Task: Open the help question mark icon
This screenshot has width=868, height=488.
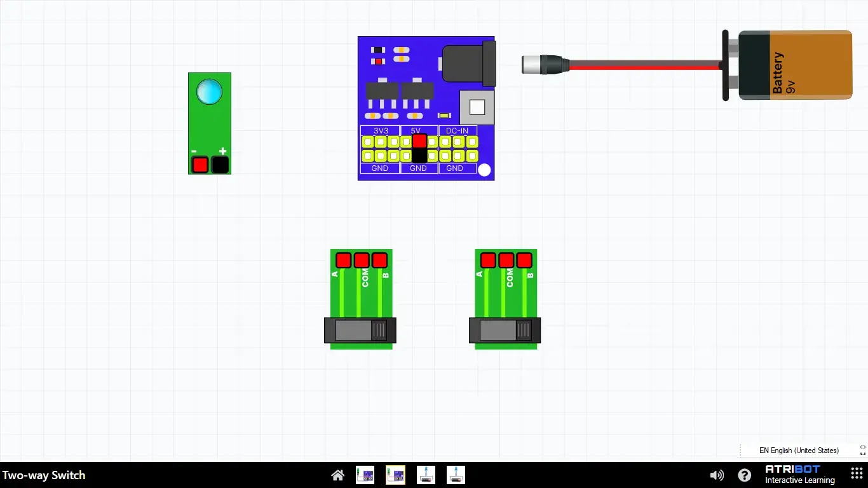Action: coord(745,475)
